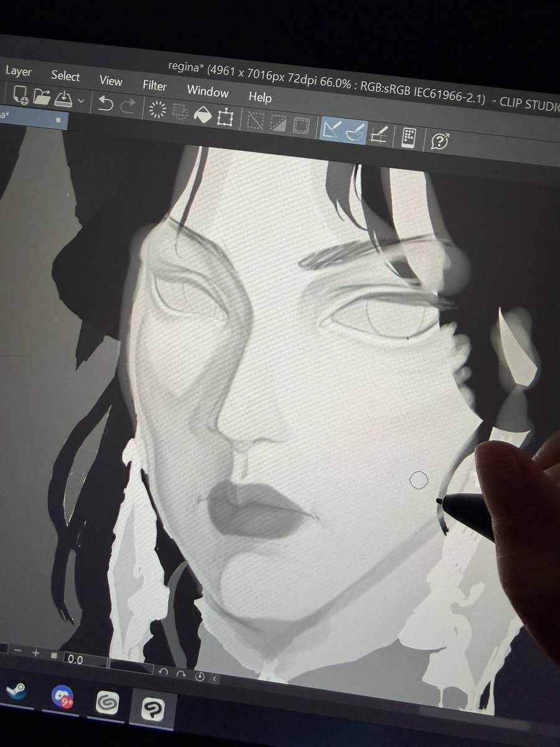This screenshot has height=747, width=560.
Task: Open the Help menu
Action: tap(260, 97)
